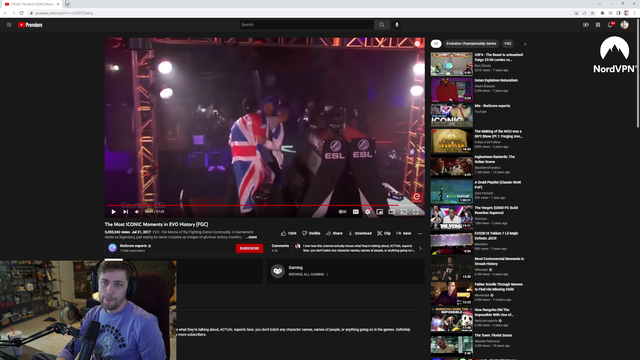This screenshot has height=360, width=640.
Task: Open more actions ellipsis menu
Action: pos(420,233)
